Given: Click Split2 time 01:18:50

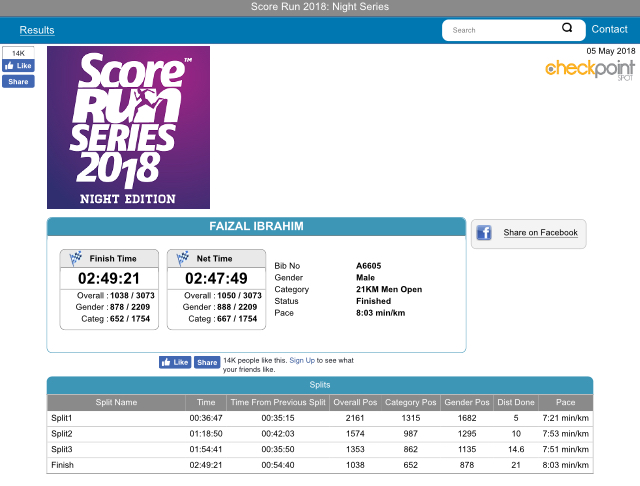Looking at the screenshot, I should 206,433.
